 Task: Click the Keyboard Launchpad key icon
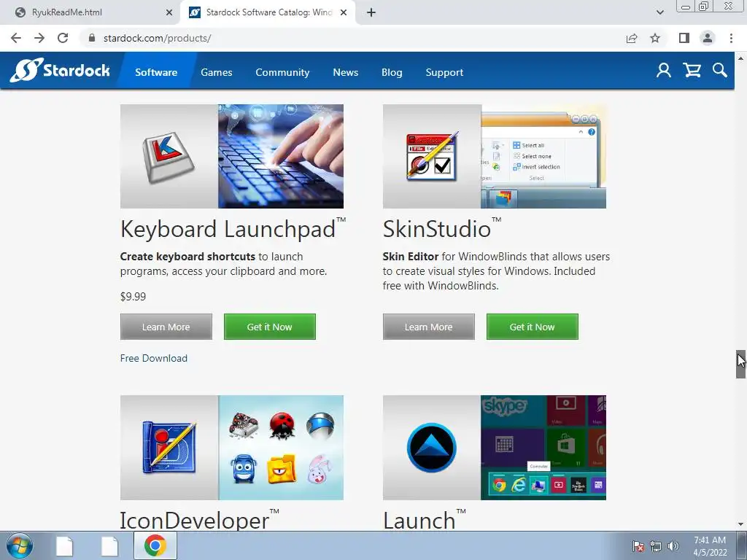(169, 157)
